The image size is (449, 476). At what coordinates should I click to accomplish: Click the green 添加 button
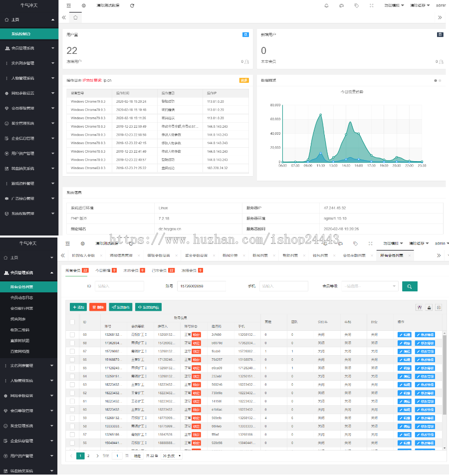[78, 307]
